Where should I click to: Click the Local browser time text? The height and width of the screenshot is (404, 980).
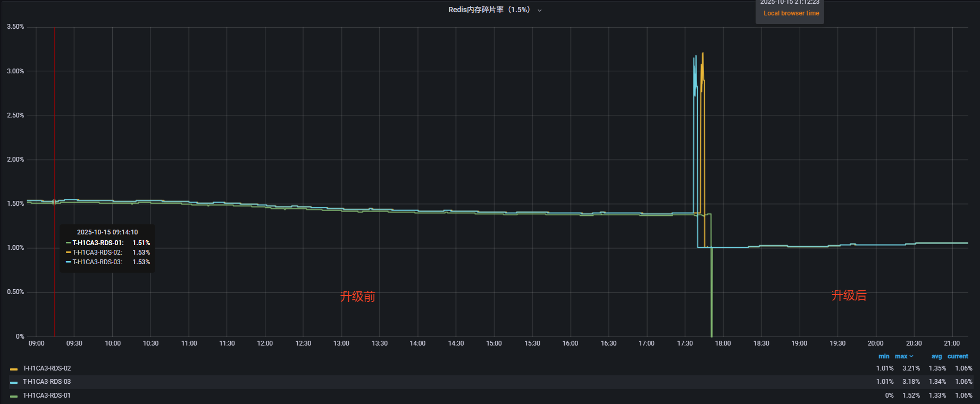(791, 13)
